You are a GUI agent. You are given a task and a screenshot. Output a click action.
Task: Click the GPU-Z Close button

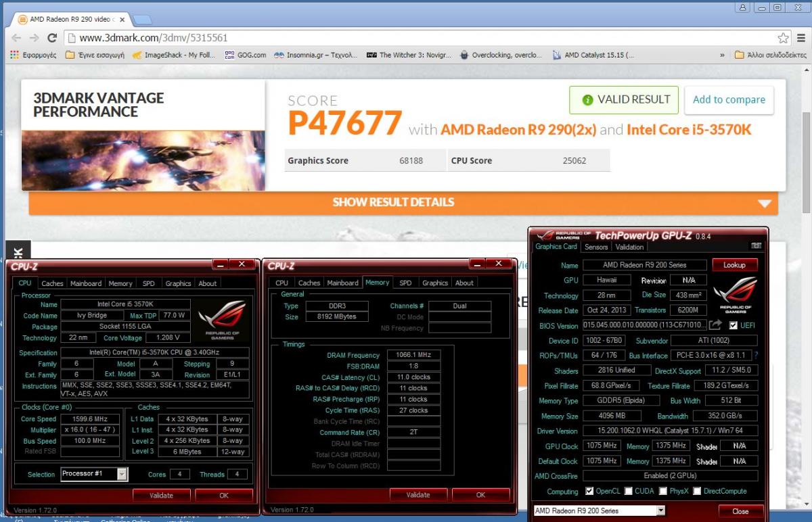pyautogui.click(x=740, y=511)
